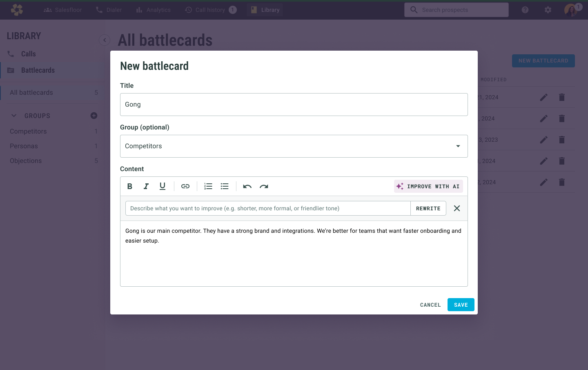Collapse the Library sidebar panel

105,40
